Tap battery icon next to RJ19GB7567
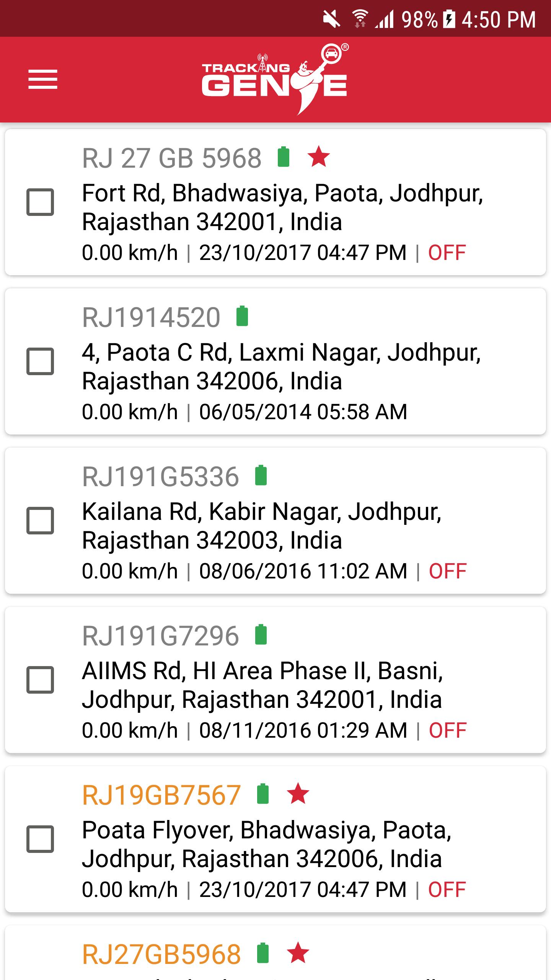This screenshot has height=980, width=551. coord(263,794)
